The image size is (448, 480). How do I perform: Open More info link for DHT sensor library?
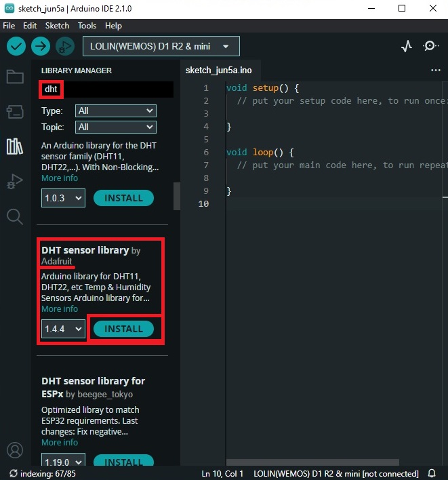(x=60, y=308)
